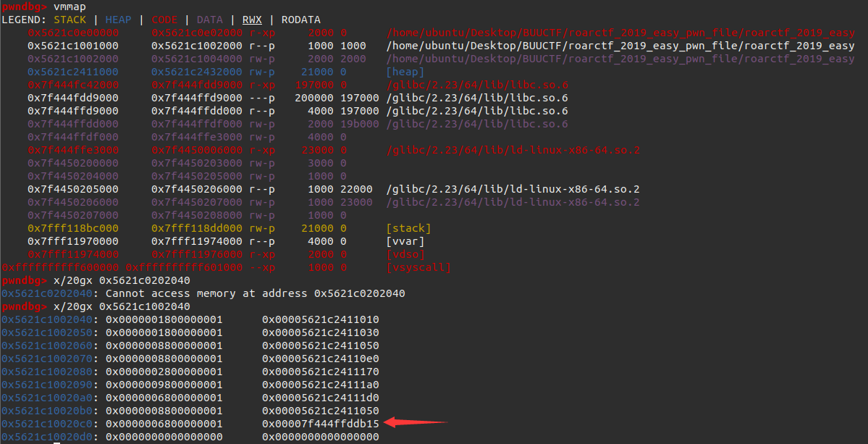The image size is (868, 444).
Task: Select the [vsyscall] mapping name
Action: [418, 267]
